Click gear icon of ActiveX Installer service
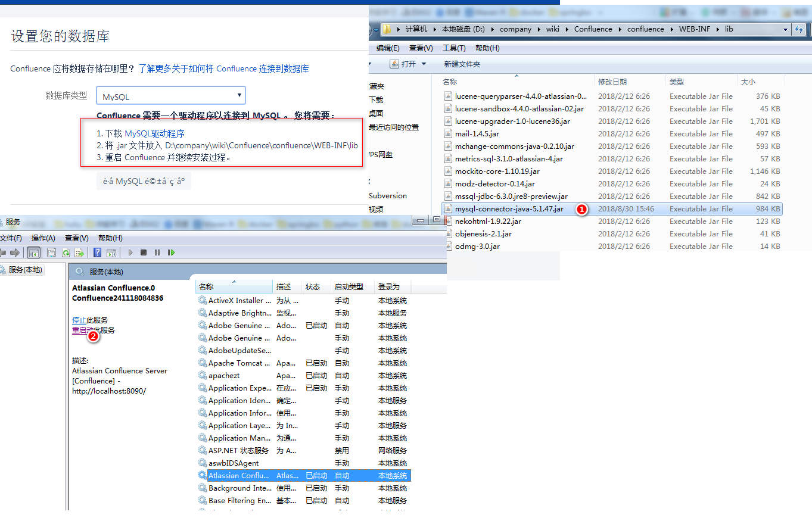 point(203,301)
